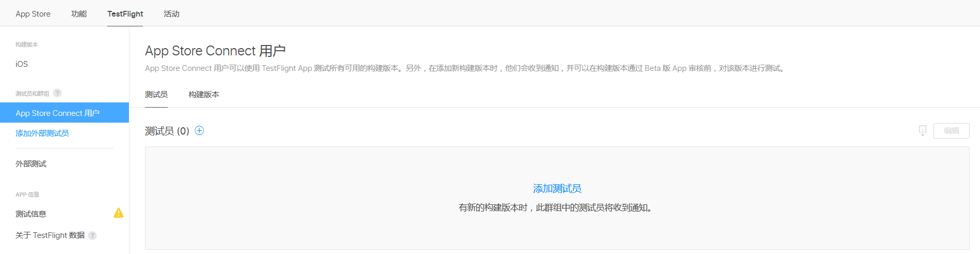The height and width of the screenshot is (254, 980).
Task: Select App Store Connect 用户 sidebar item
Action: (x=64, y=113)
